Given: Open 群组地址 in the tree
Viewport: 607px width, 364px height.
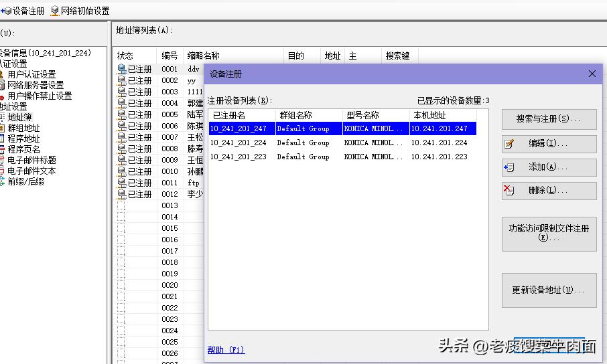Looking at the screenshot, I should (23, 128).
